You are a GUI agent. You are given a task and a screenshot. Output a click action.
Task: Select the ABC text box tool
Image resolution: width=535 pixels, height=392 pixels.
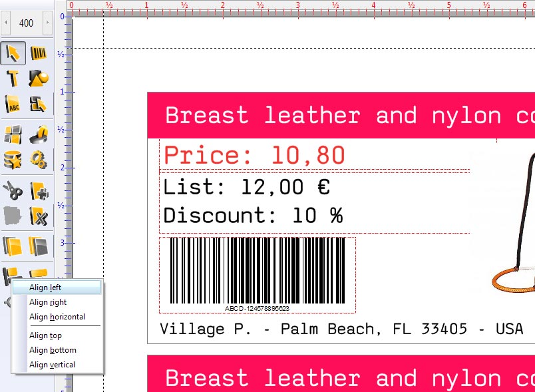pyautogui.click(x=13, y=104)
